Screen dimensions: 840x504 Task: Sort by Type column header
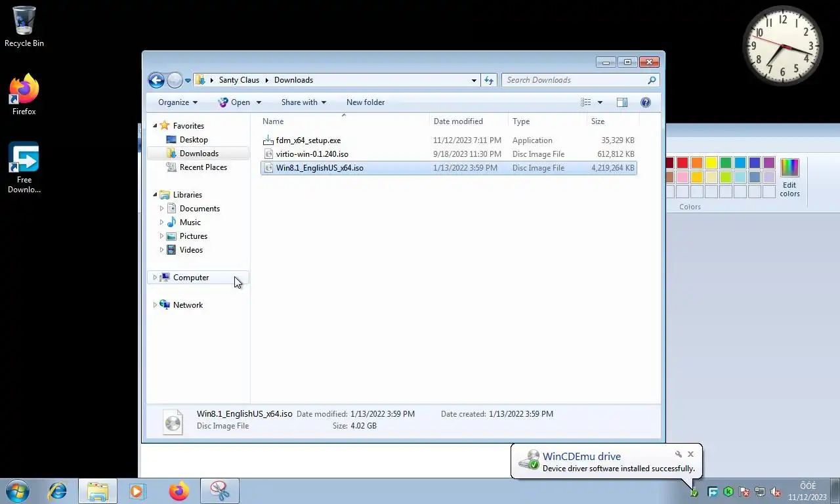click(547, 121)
